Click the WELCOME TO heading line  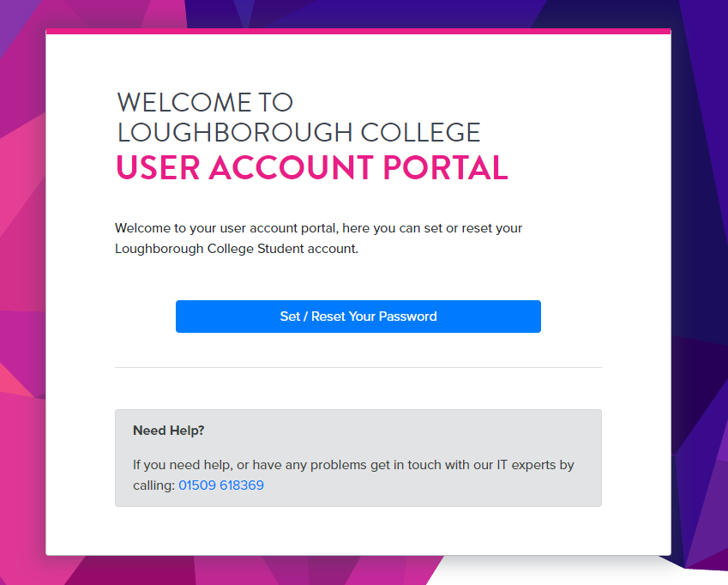[x=205, y=102]
